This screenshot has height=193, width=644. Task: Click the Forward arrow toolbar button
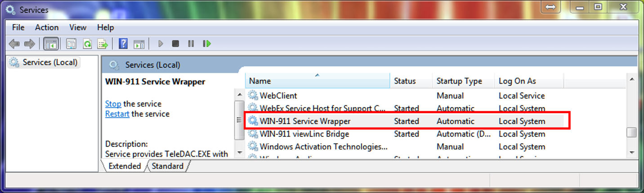point(30,44)
